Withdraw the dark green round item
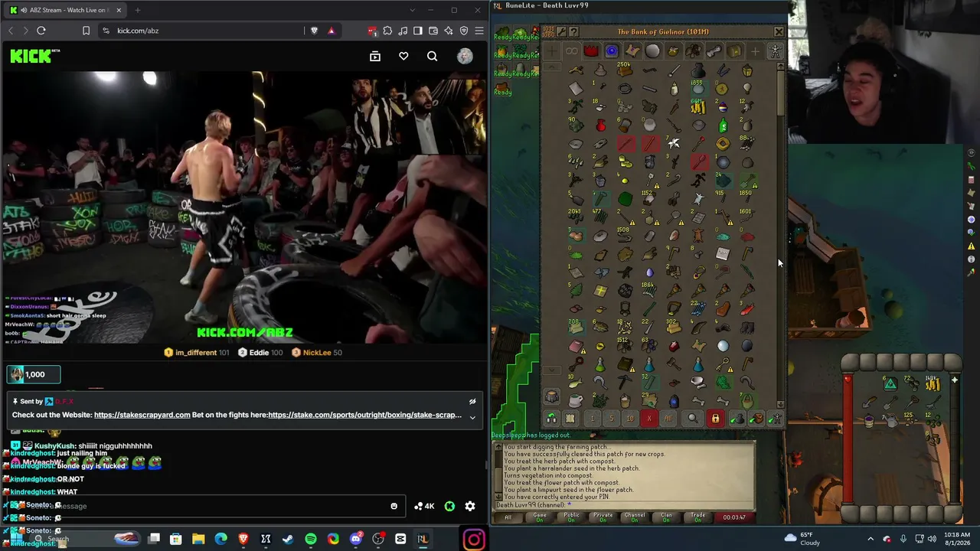The image size is (980, 551). [x=625, y=200]
